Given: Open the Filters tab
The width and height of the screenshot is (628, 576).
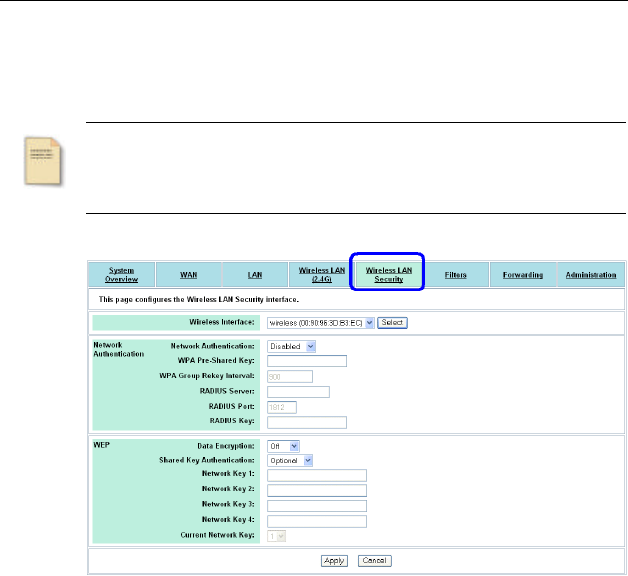Looking at the screenshot, I should coord(455,274).
